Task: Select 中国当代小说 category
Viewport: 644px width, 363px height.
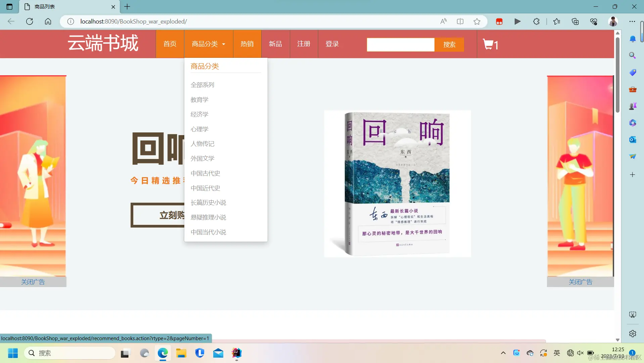Action: [209, 232]
